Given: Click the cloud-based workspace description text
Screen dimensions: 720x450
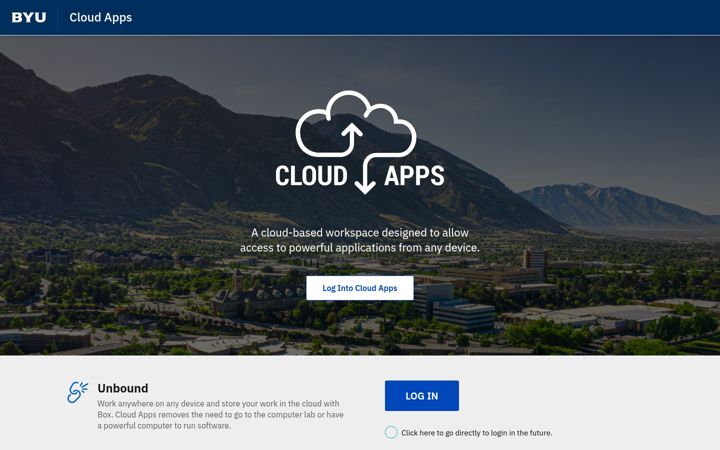Looking at the screenshot, I should coord(360,240).
